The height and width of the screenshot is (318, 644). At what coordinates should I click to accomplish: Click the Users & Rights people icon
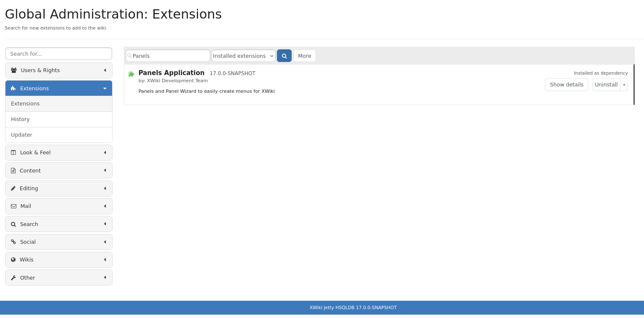coord(14,70)
